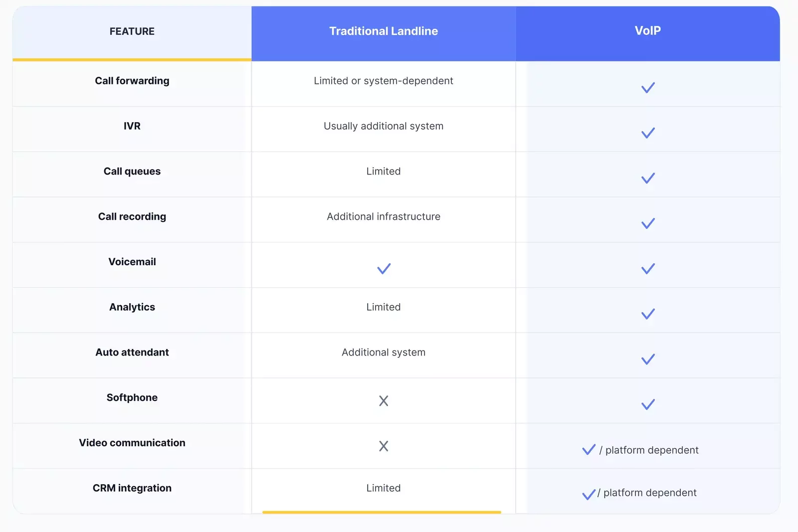Image resolution: width=798 pixels, height=532 pixels.
Task: Click 'Limited' in the Analytics row
Action: (384, 307)
